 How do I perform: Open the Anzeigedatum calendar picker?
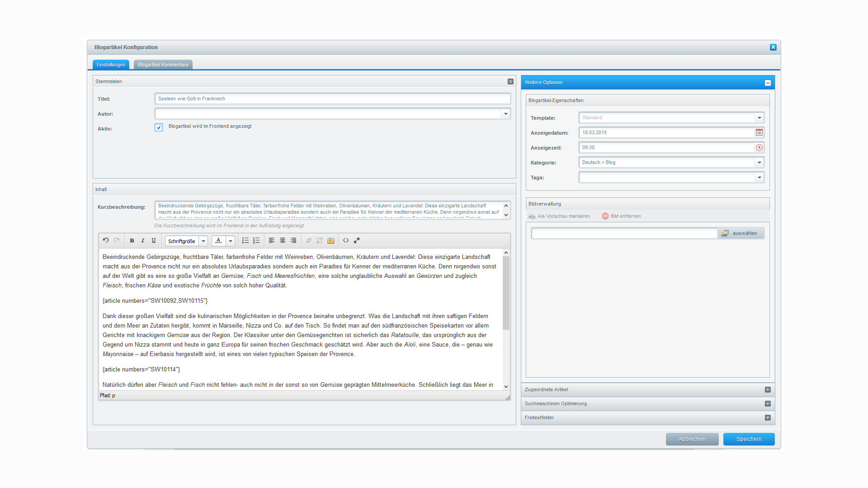[x=759, y=132]
